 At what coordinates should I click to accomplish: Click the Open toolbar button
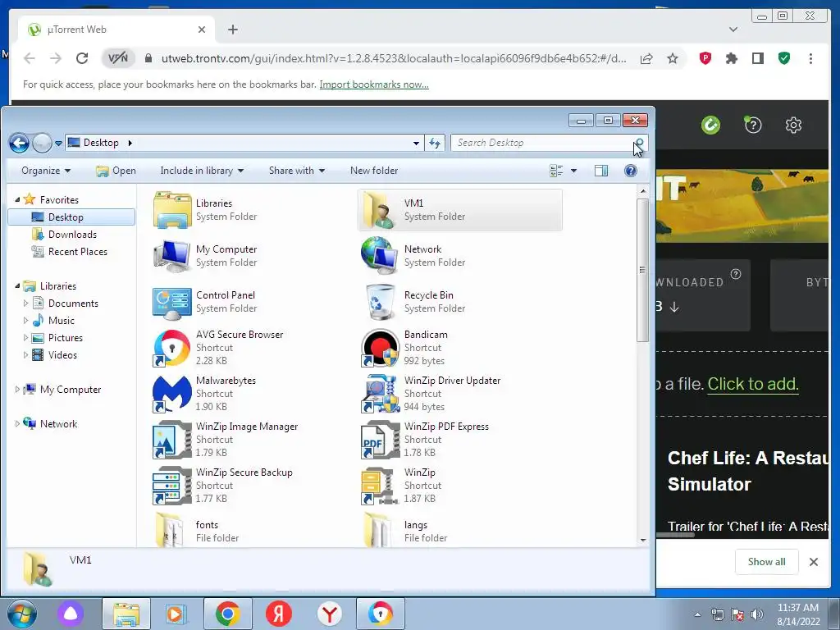(x=116, y=171)
